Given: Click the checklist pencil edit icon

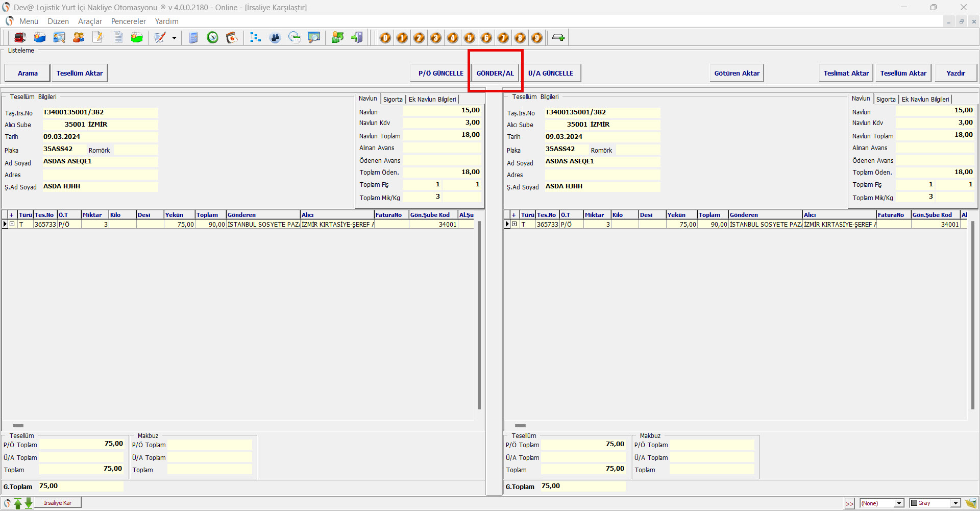Looking at the screenshot, I should pos(160,37).
